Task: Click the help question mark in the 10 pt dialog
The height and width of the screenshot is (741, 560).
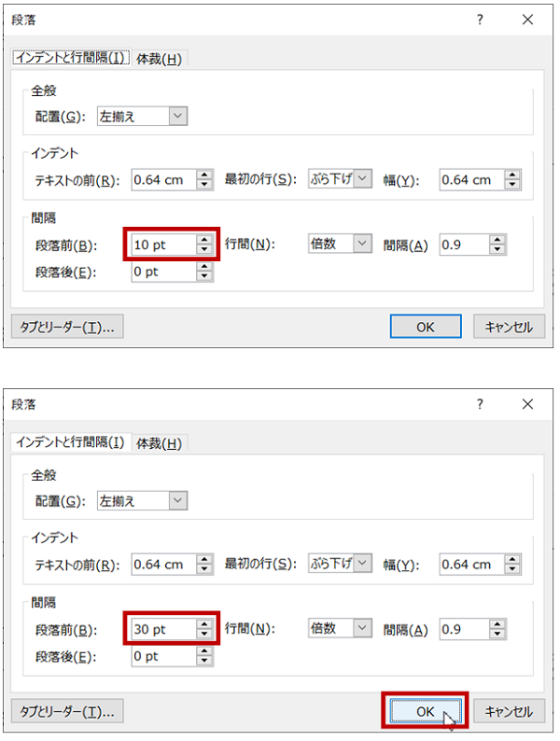Action: click(480, 20)
